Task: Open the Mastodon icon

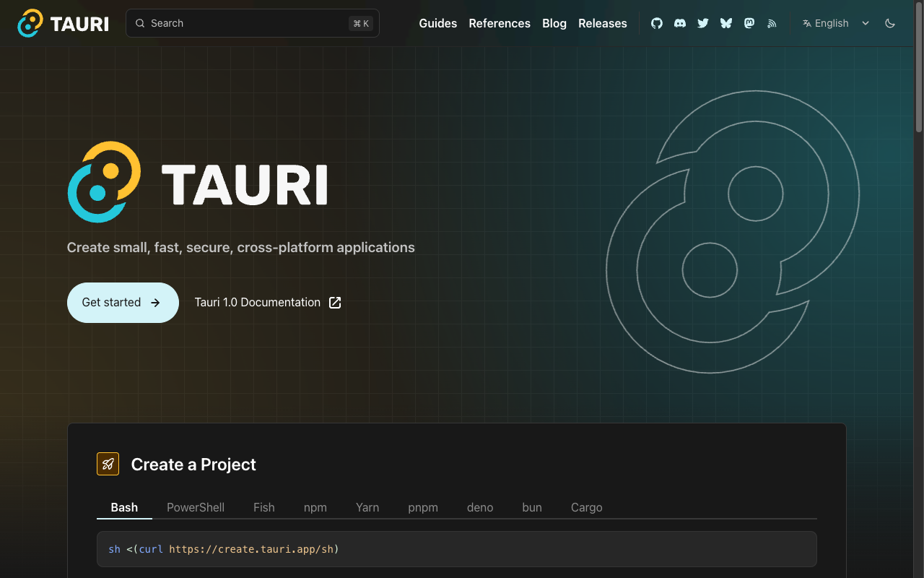Action: [x=749, y=23]
